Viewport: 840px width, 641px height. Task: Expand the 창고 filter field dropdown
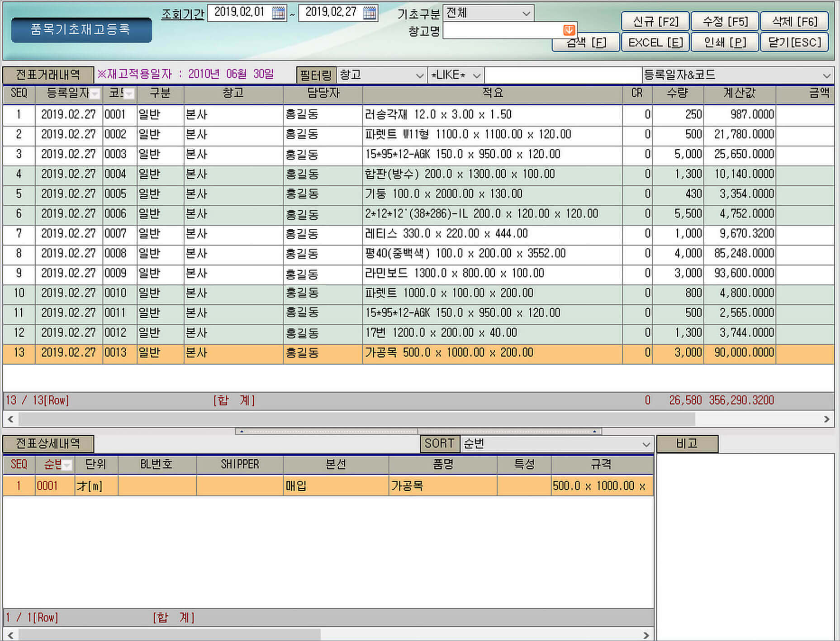click(419, 75)
